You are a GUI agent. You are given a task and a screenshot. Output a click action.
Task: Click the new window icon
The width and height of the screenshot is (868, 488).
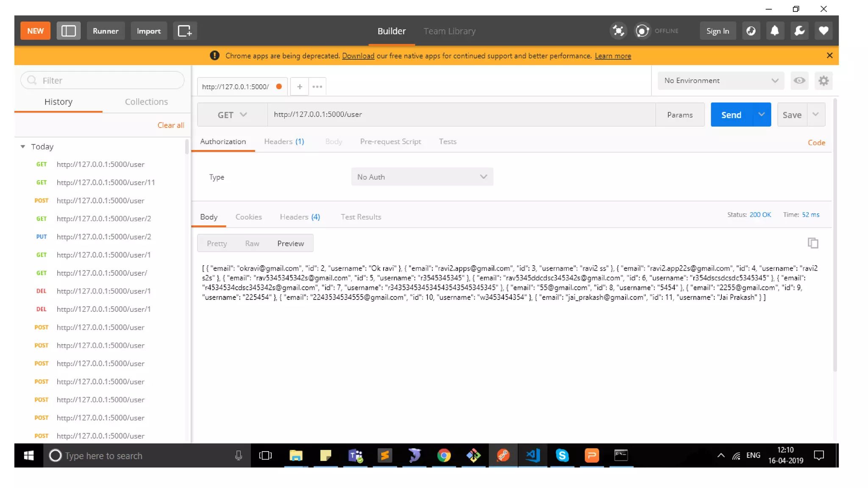(x=184, y=31)
